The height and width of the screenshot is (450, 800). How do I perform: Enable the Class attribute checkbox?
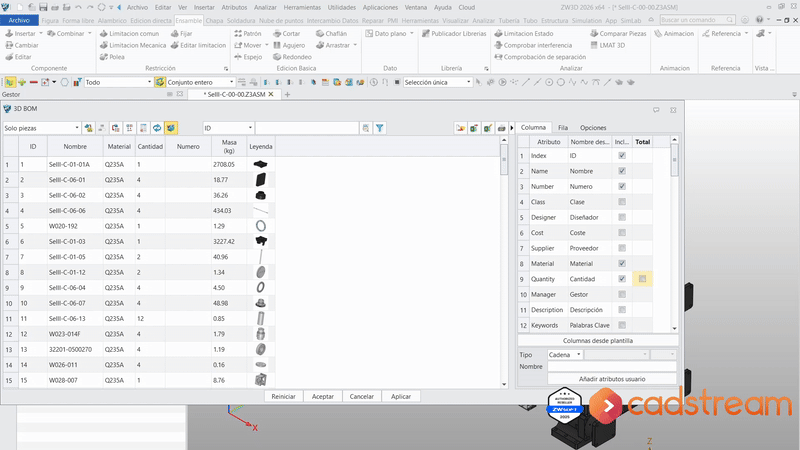[x=622, y=202]
